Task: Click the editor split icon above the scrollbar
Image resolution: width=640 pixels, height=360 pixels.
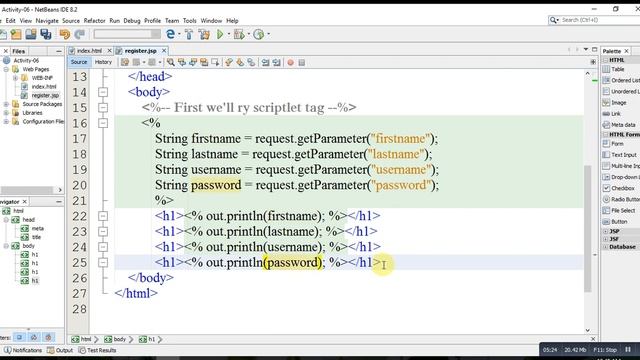Action: (x=593, y=62)
